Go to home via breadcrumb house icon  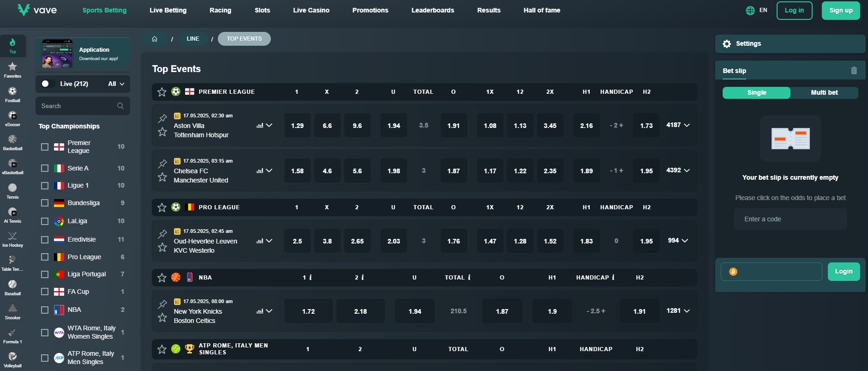coord(155,39)
